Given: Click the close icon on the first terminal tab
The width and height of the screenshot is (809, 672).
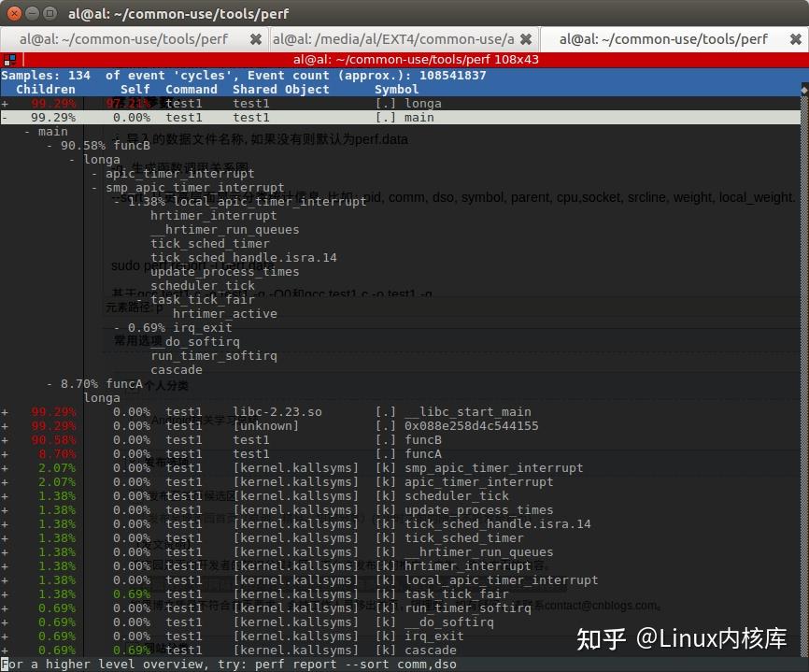Looking at the screenshot, I should click(255, 39).
